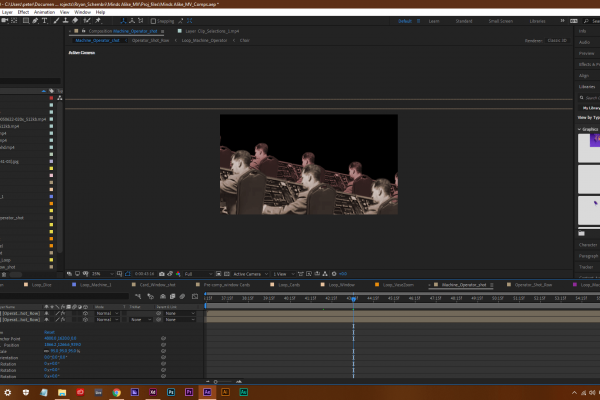The height and width of the screenshot is (400, 600).
Task: Click Operator_Shot_Row in composition breadcrumb
Action: 150,40
